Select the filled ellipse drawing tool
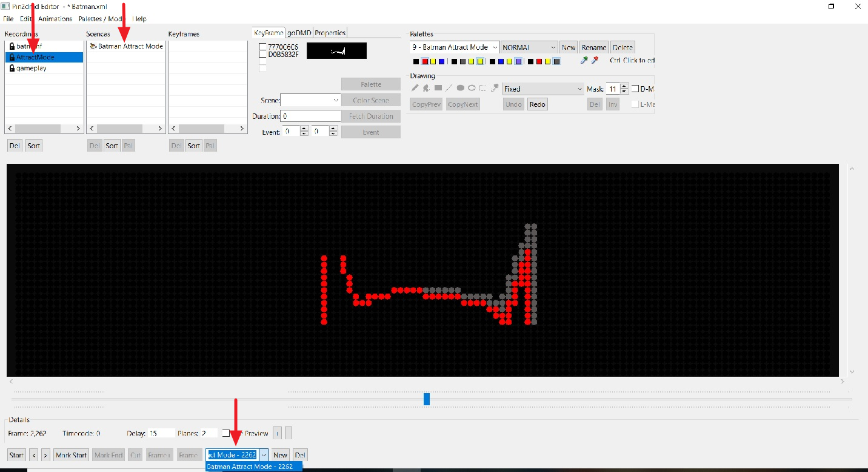 pos(461,88)
